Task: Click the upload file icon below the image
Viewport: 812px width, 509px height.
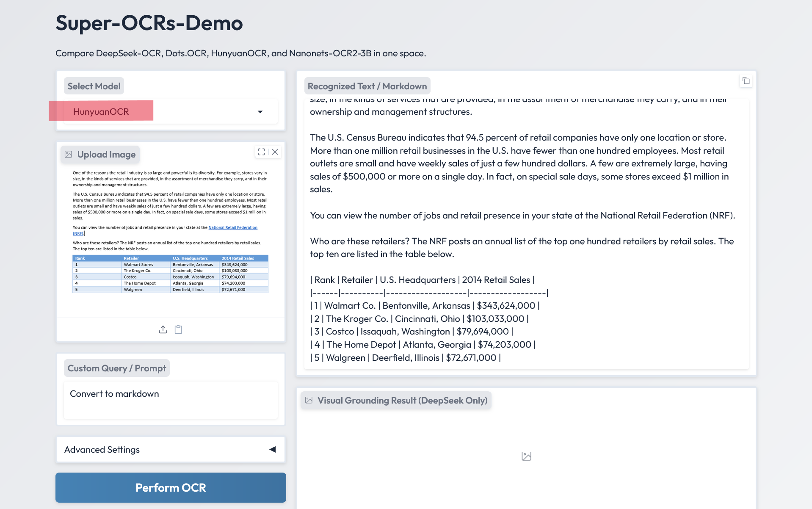Action: point(163,329)
